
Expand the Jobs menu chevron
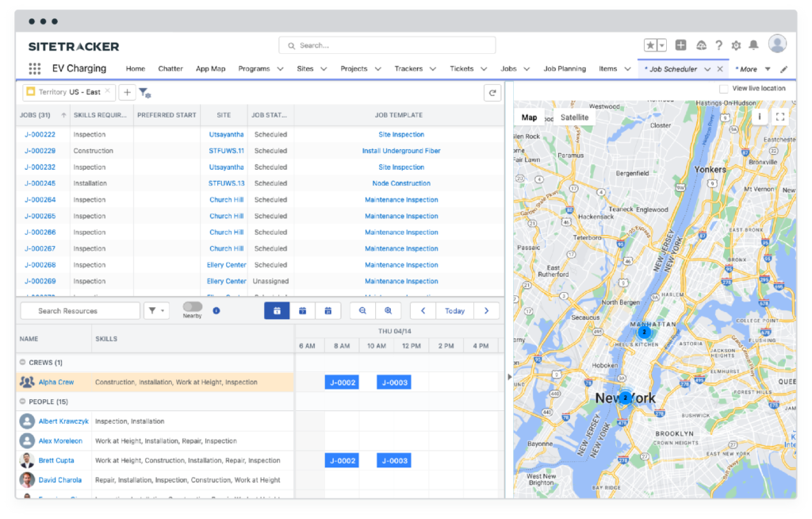point(527,69)
